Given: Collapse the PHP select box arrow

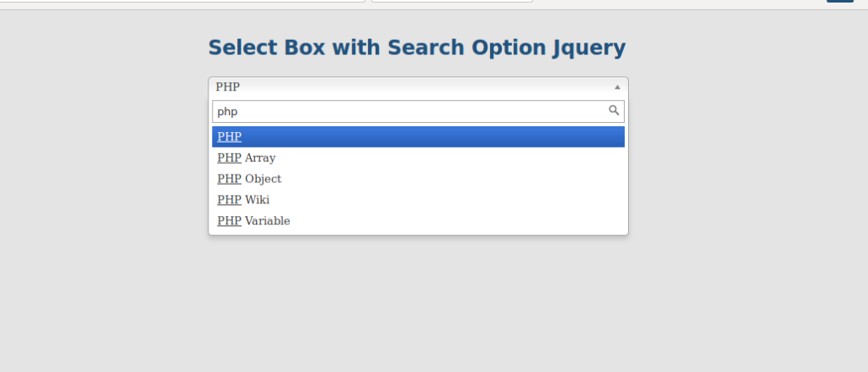Looking at the screenshot, I should pos(617,87).
